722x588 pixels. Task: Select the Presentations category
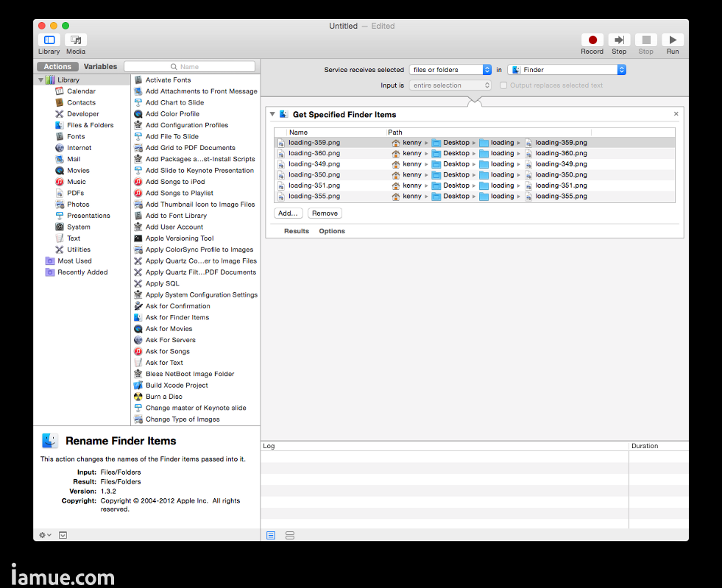coord(88,216)
